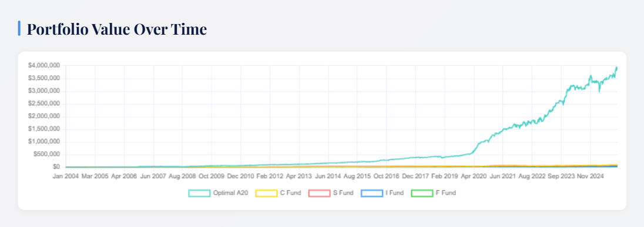Image resolution: width=644 pixels, height=227 pixels.
Task: Click the Optimal A20 line's final peak
Action: click(x=616, y=68)
